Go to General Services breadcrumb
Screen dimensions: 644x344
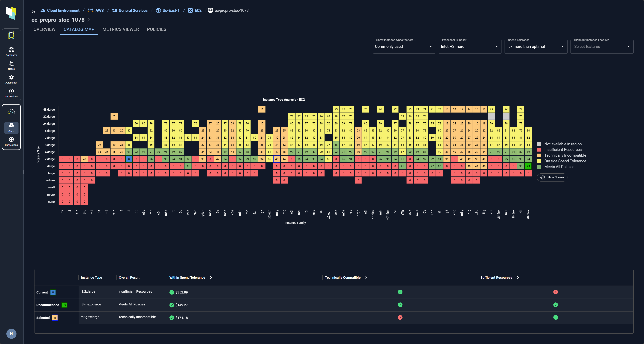coord(133,10)
